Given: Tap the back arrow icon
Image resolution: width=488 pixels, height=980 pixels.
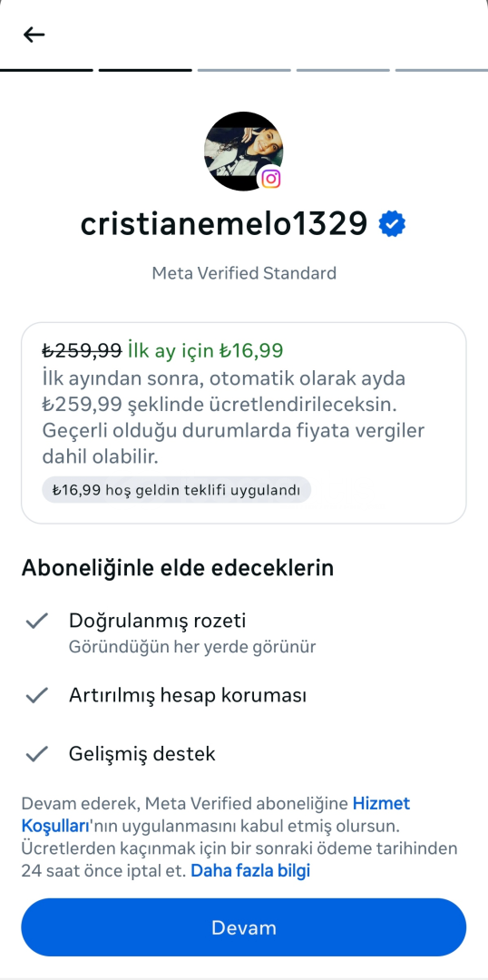Looking at the screenshot, I should point(34,34).
